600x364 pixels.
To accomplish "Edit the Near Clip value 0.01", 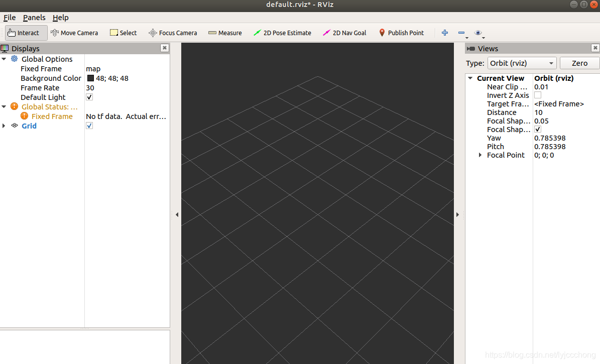I will click(x=541, y=87).
